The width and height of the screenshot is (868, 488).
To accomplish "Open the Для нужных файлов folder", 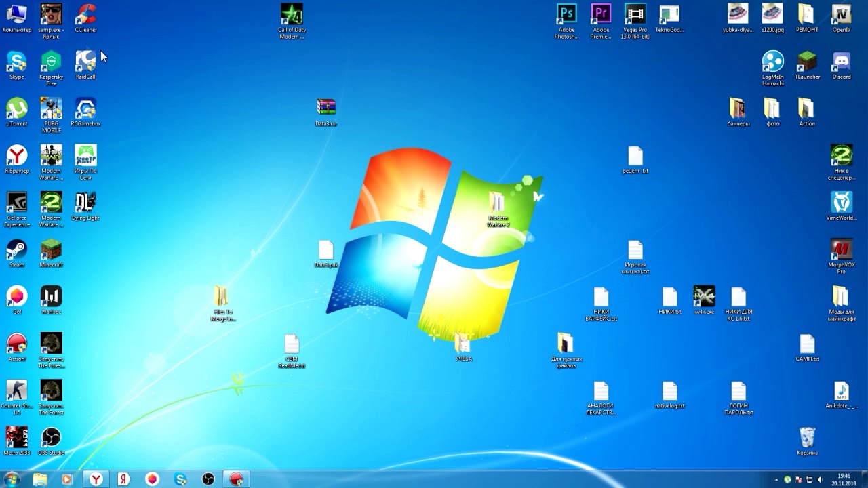I will [x=566, y=351].
